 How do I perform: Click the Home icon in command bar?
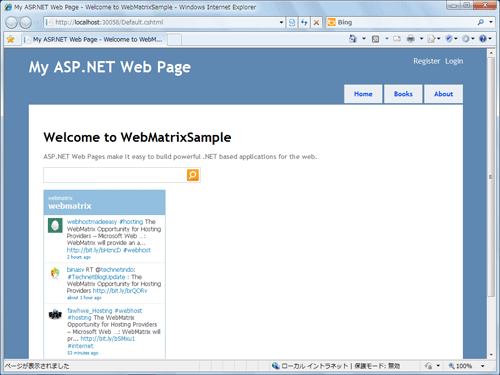click(x=353, y=39)
